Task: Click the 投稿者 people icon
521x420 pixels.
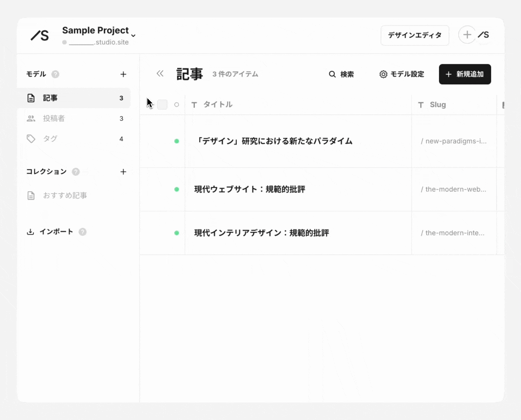Action: point(31,118)
